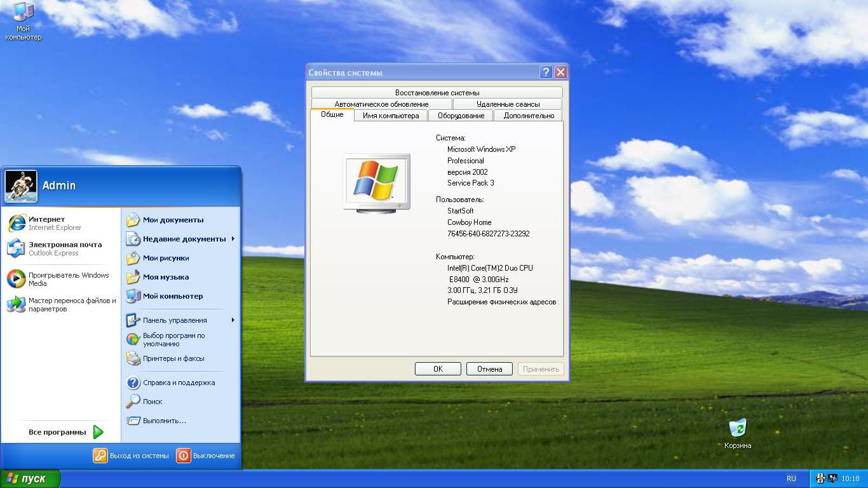
Task: Start Проигрыватель Windows Media icon
Action: (17, 279)
